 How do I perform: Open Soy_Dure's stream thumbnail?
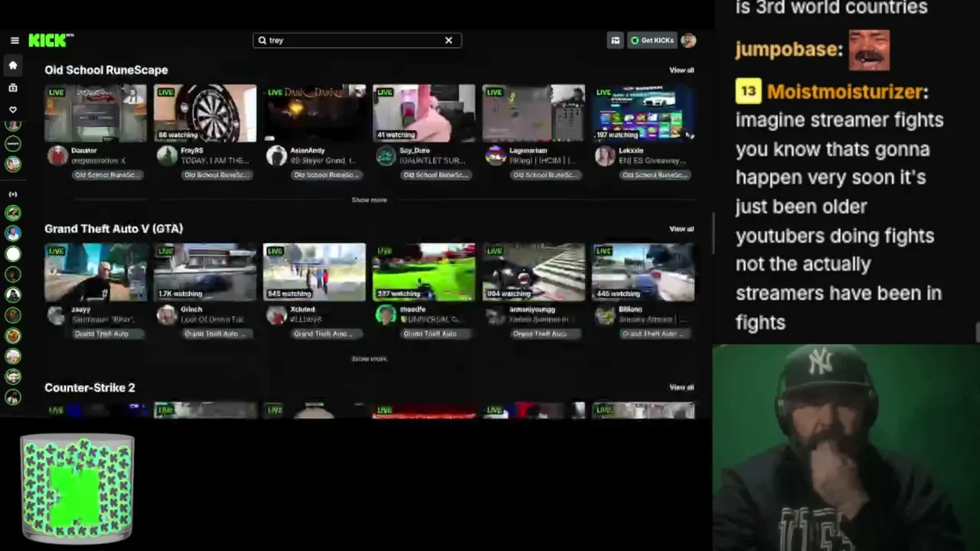point(424,113)
